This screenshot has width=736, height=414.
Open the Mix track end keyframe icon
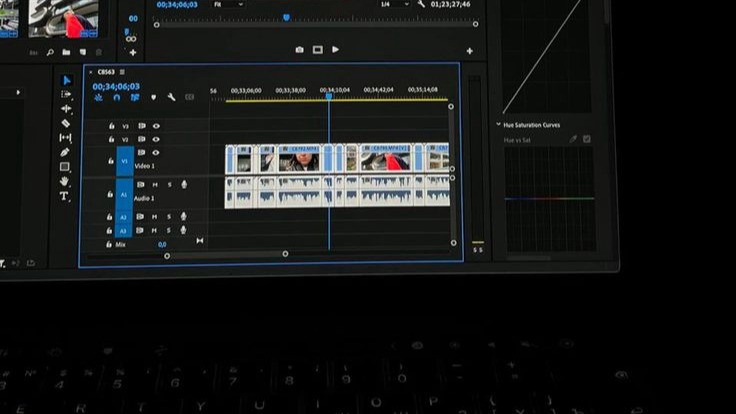click(199, 240)
